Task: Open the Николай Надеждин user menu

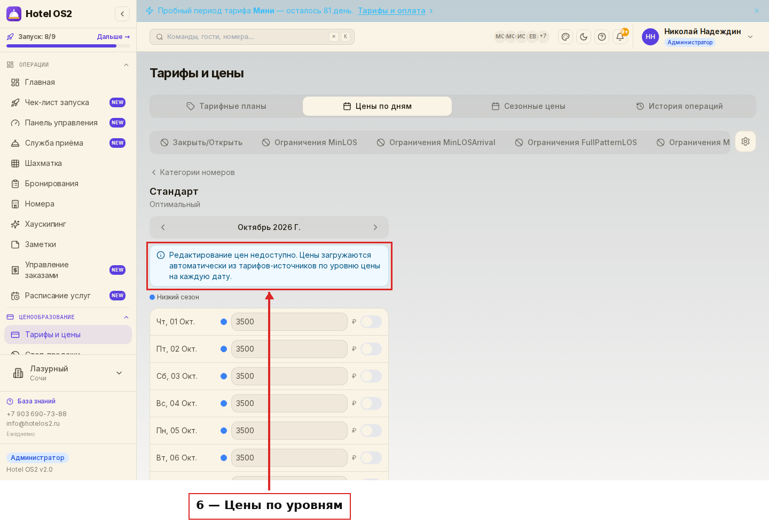Action: click(x=697, y=37)
